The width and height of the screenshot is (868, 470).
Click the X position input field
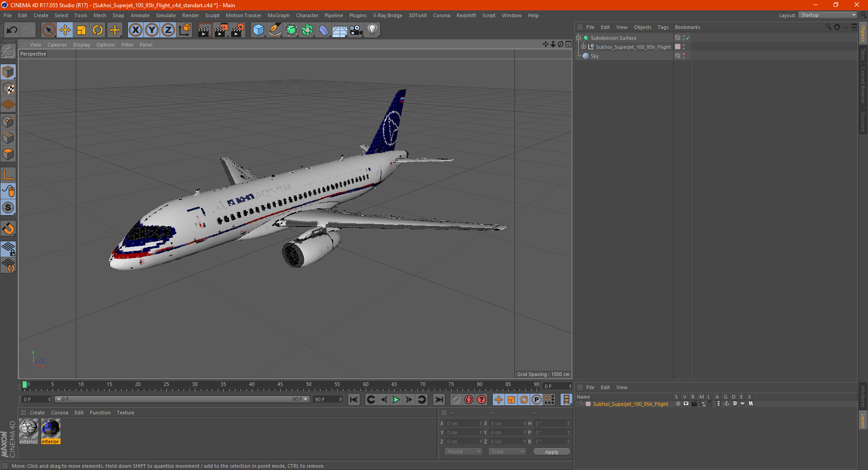[463, 423]
